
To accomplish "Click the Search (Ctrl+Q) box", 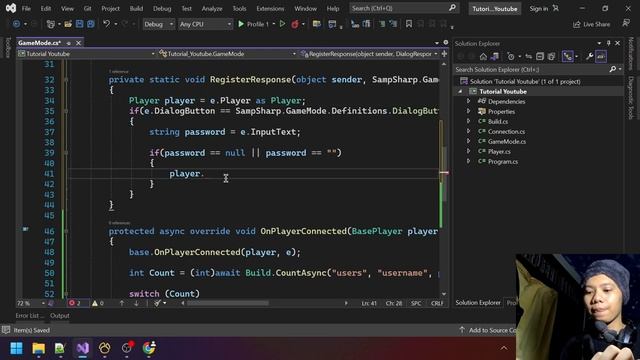I will coord(404,8).
